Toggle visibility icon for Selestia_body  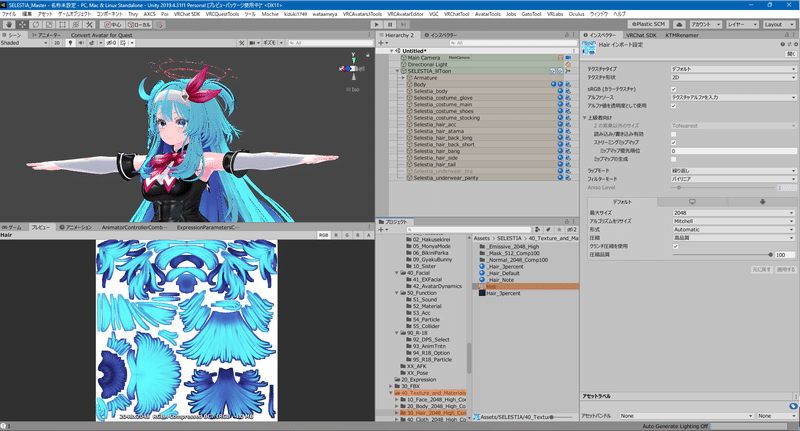pos(560,91)
